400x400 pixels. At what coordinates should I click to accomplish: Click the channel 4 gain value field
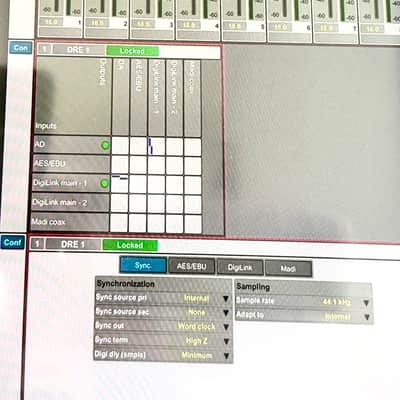click(189, 24)
